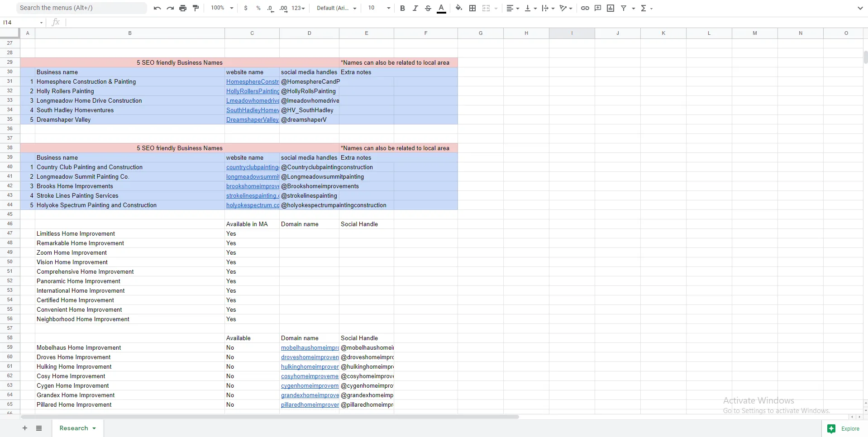868x437 pixels.
Task: Click the merge cells icon
Action: [486, 8]
